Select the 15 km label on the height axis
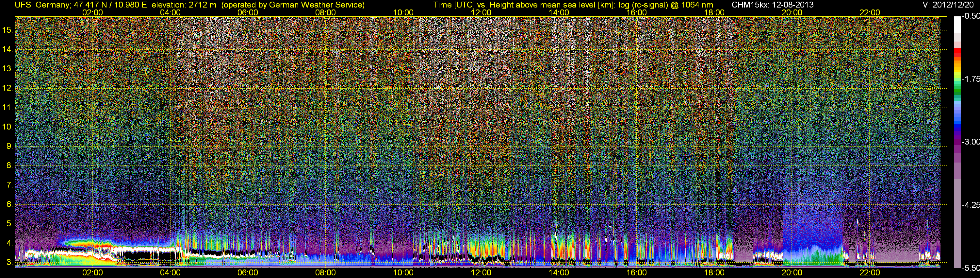The width and height of the screenshot is (980, 278). tap(8, 30)
